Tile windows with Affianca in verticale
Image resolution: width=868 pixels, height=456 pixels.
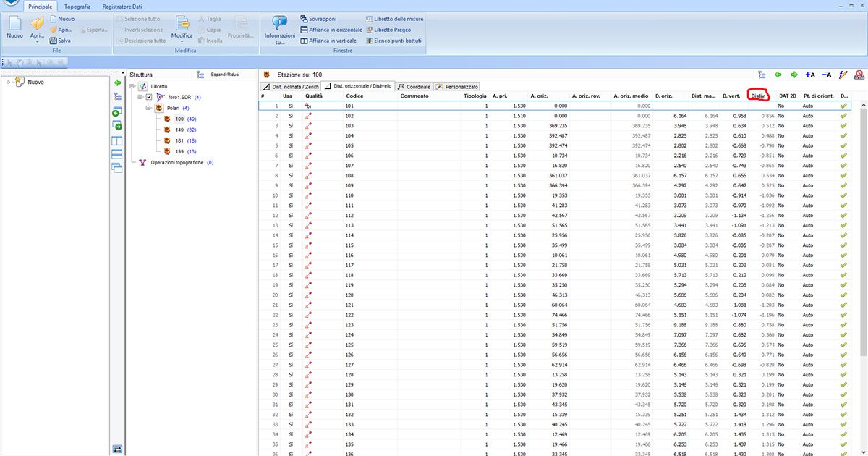(x=328, y=41)
